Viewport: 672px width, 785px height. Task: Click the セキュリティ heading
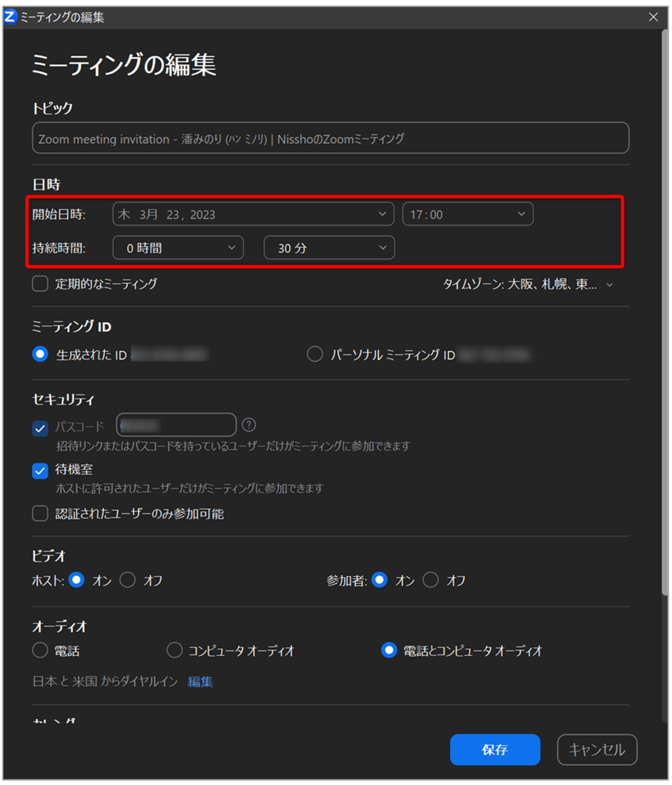pyautogui.click(x=63, y=399)
